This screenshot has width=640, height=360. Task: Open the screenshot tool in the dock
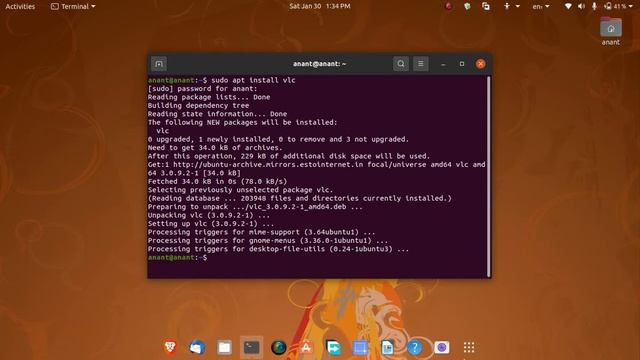point(360,347)
